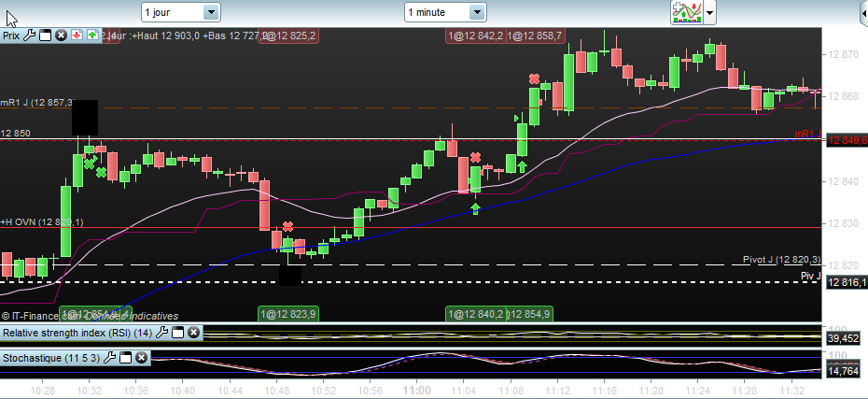This screenshot has width=868, height=399.
Task: Click the 10:28 time axis label
Action: tap(43, 390)
